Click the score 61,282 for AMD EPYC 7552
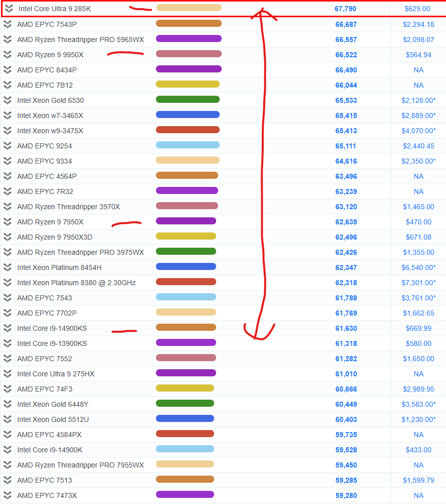 (x=346, y=359)
